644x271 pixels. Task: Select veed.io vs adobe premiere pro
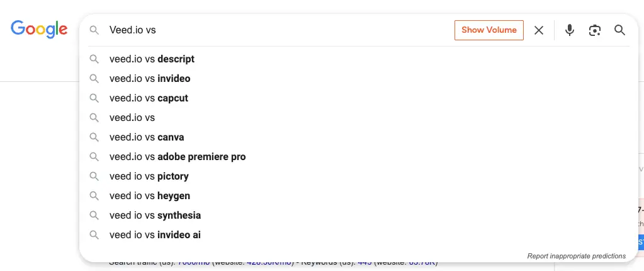pos(359,157)
